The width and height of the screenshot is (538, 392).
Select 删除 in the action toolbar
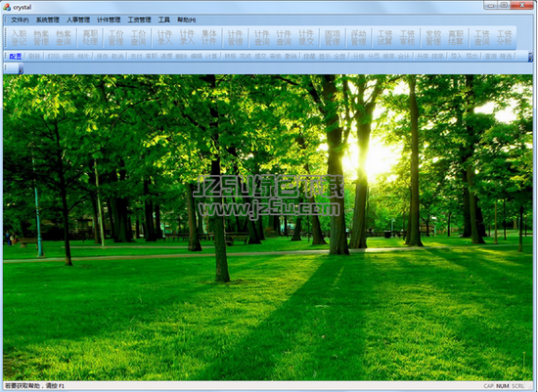click(181, 57)
